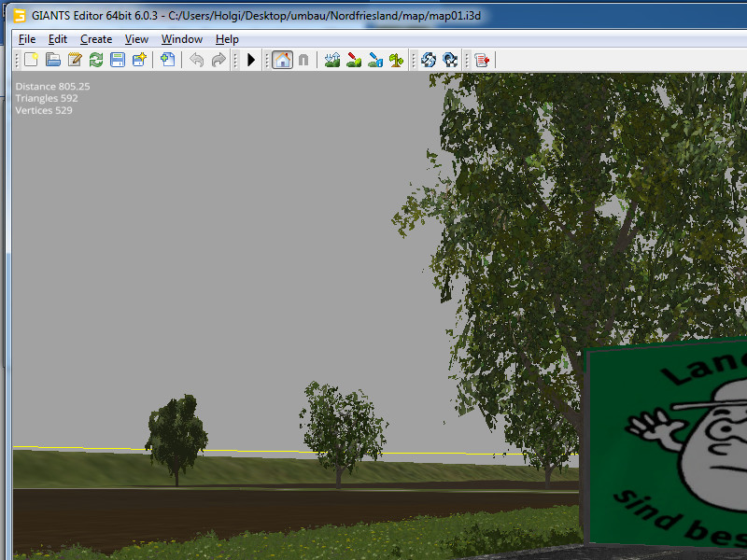Toggle the house navigation mode button
The width and height of the screenshot is (747, 560).
point(282,60)
